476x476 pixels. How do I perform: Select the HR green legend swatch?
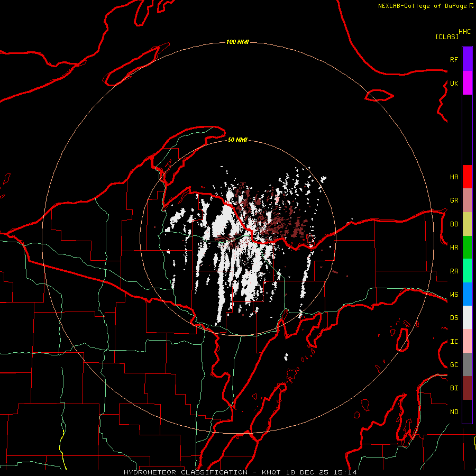click(x=467, y=248)
